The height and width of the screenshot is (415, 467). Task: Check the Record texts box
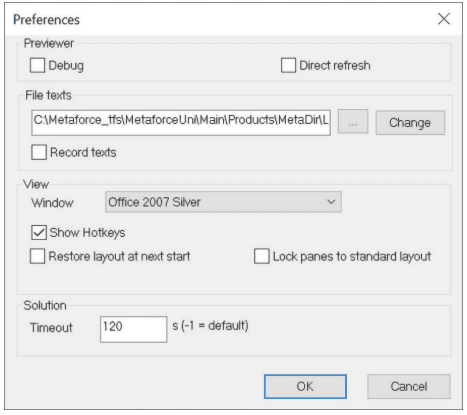tap(39, 152)
